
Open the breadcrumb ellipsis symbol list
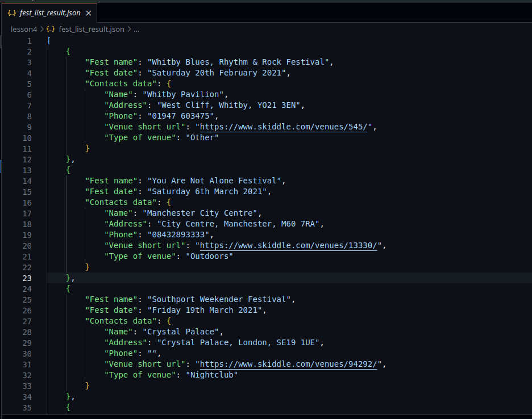[136, 30]
